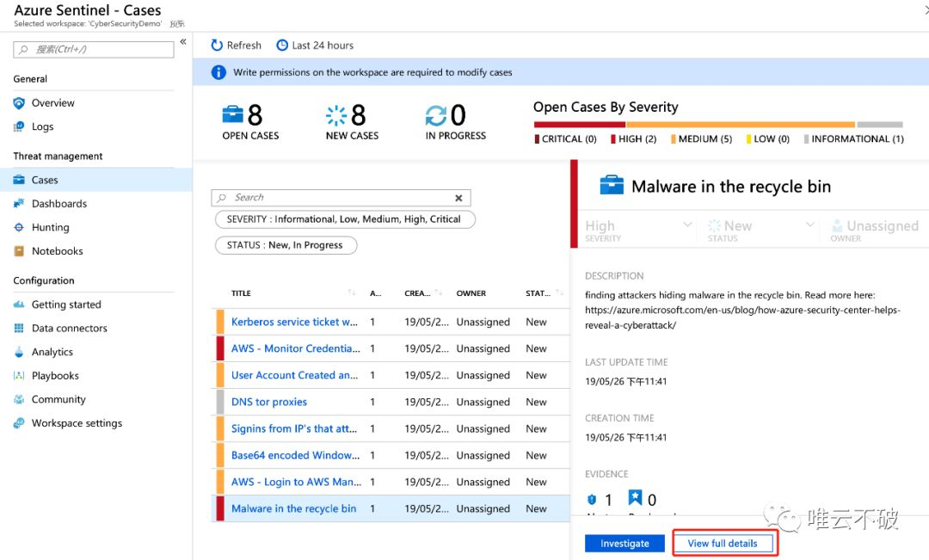
Task: Click the Cases briefcase icon in sidebar
Action: click(x=19, y=180)
